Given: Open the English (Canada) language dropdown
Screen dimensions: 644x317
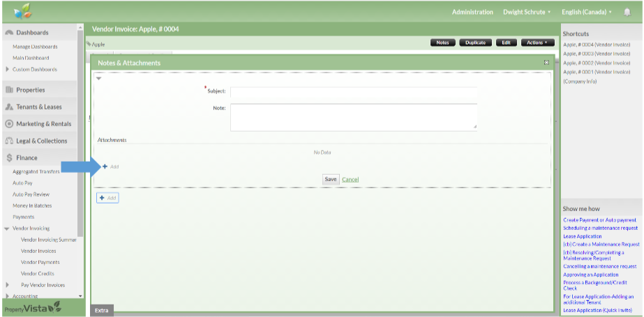Looking at the screenshot, I should (x=586, y=12).
